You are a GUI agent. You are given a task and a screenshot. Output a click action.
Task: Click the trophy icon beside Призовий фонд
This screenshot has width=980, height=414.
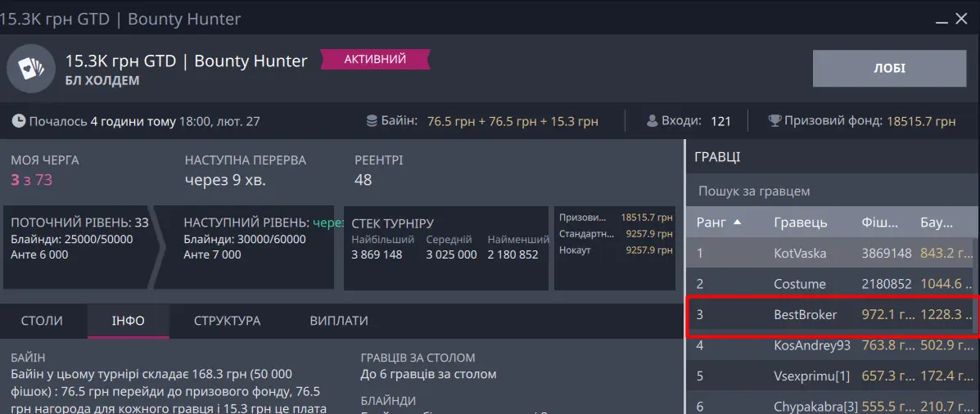[774, 121]
